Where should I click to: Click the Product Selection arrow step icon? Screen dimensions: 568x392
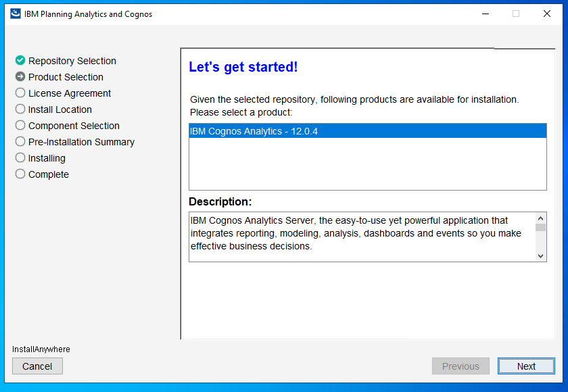(x=20, y=76)
